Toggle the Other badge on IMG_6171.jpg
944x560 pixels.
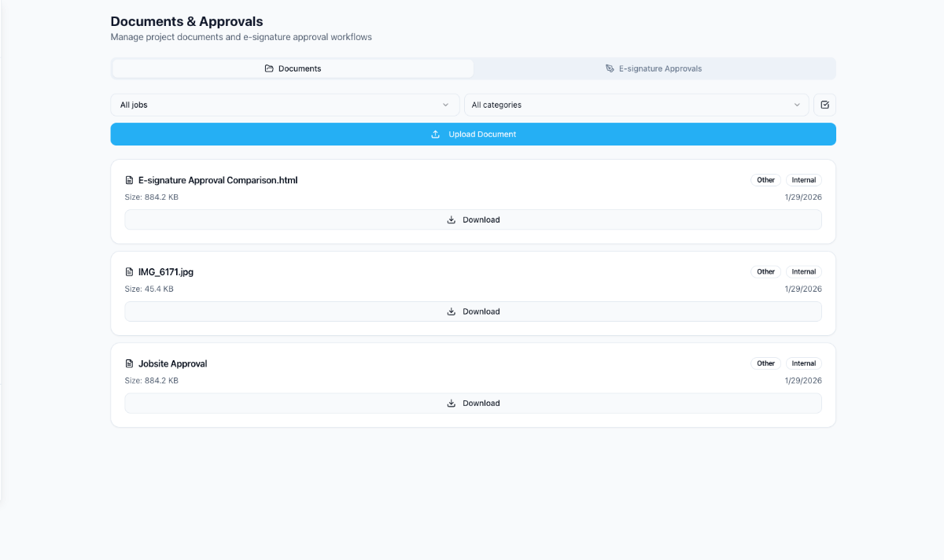[765, 271]
